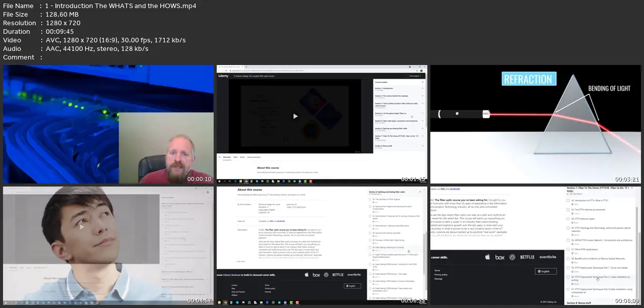Click the file name 1 - Introduction The WHATS
The height and width of the screenshot is (308, 644).
[121, 6]
